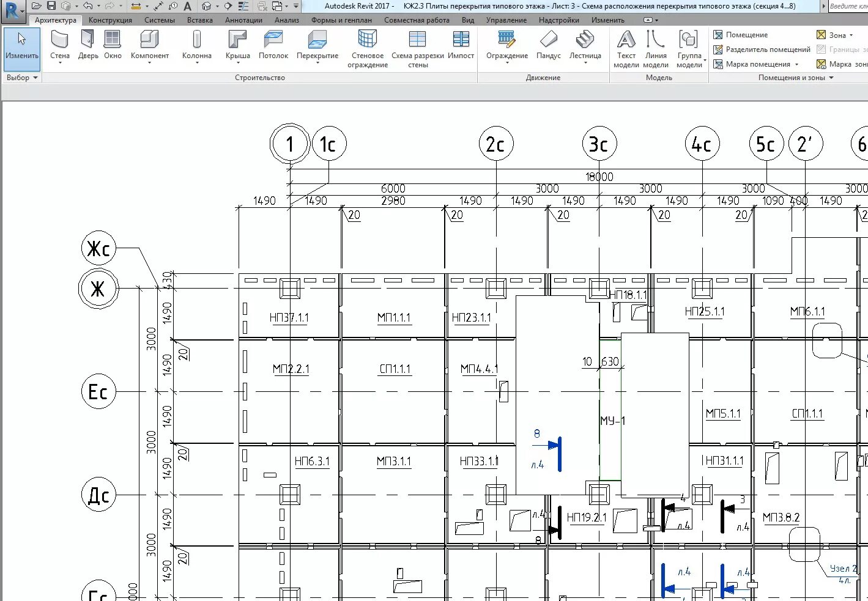Open the Вид ribbon tab
This screenshot has width=868, height=601.
[468, 20]
